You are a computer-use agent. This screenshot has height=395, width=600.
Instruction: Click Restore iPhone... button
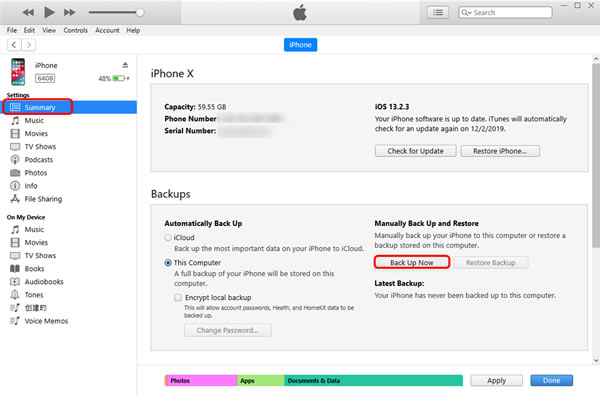point(500,151)
